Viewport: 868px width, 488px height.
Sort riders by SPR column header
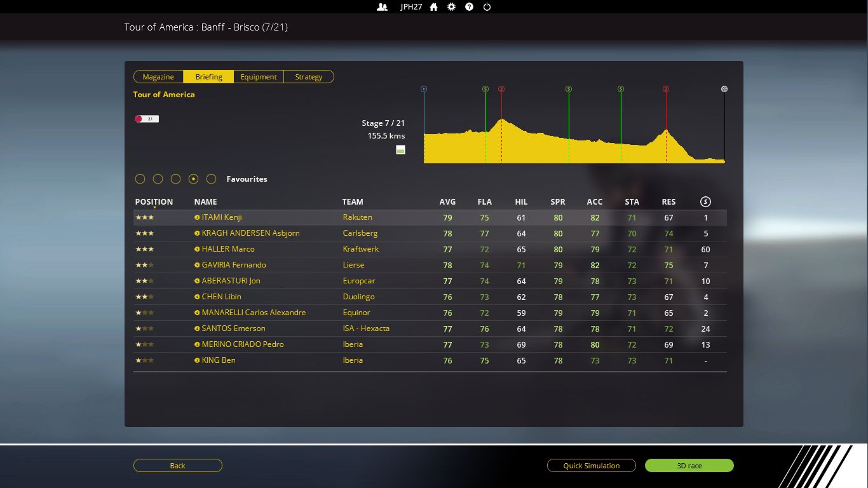557,202
